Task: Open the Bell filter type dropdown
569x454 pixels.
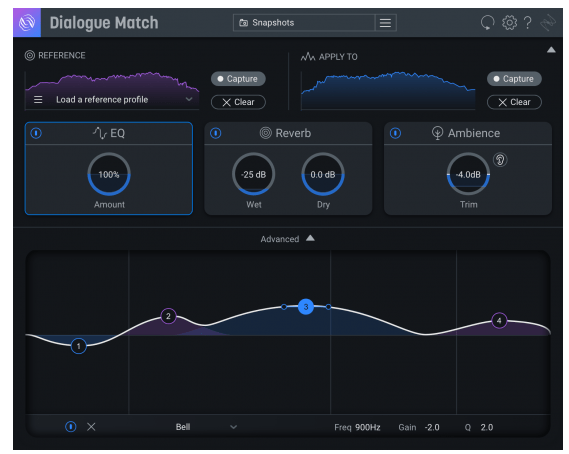Action: [x=206, y=427]
